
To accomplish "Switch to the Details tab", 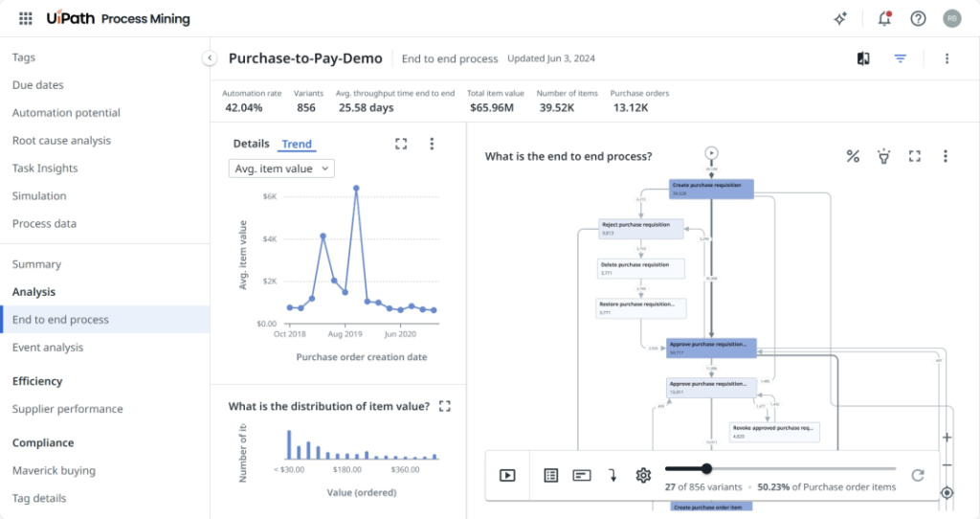I will click(251, 144).
